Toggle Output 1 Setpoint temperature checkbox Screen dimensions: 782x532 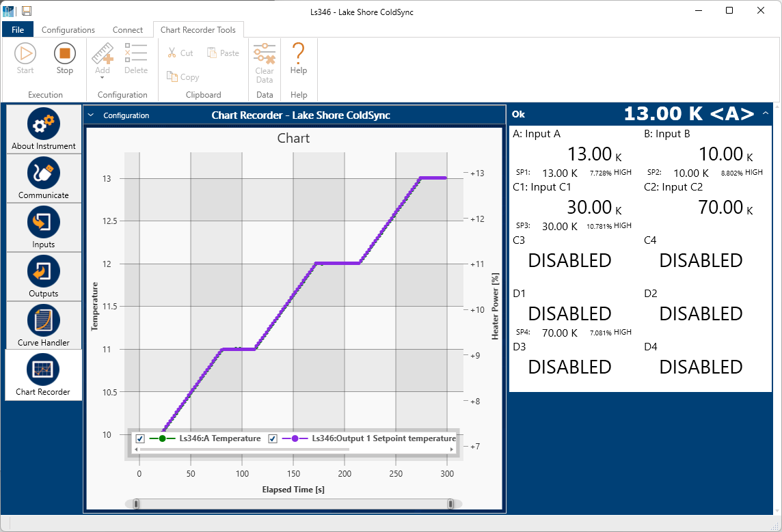click(273, 438)
